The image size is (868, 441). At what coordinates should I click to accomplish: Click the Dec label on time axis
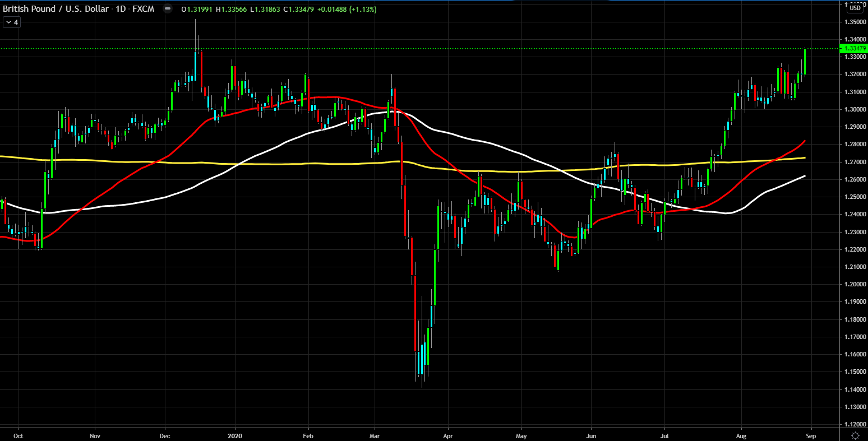(165, 435)
